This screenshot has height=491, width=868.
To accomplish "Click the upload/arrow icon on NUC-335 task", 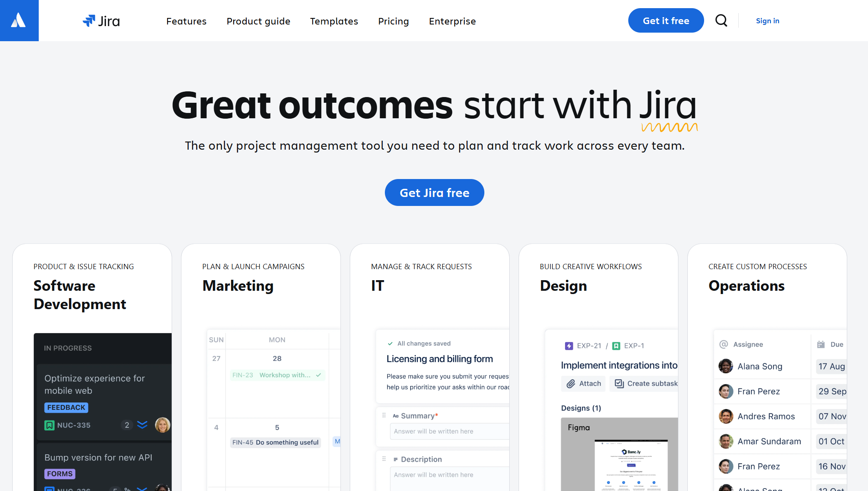I will 142,425.
